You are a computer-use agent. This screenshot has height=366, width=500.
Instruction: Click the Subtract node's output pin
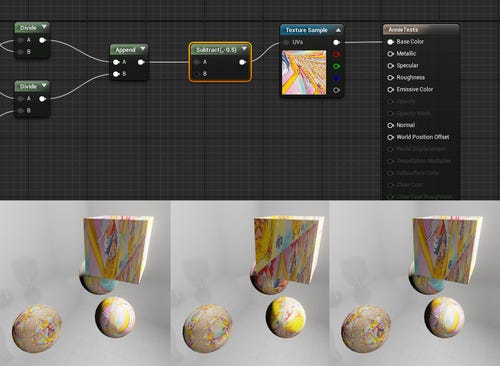click(x=243, y=62)
